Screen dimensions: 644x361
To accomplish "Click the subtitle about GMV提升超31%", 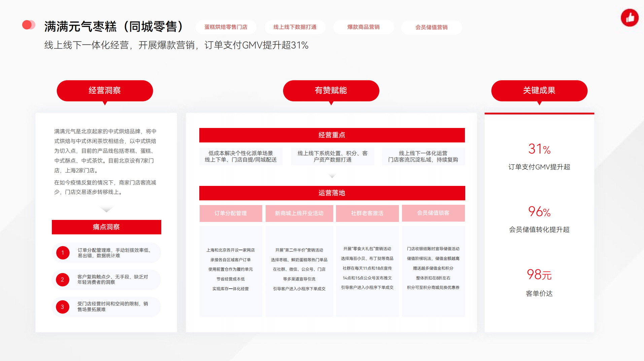I will [x=176, y=45].
